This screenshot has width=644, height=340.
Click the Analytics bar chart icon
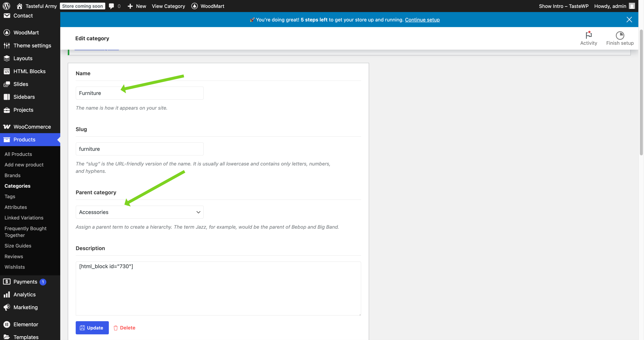[7, 295]
